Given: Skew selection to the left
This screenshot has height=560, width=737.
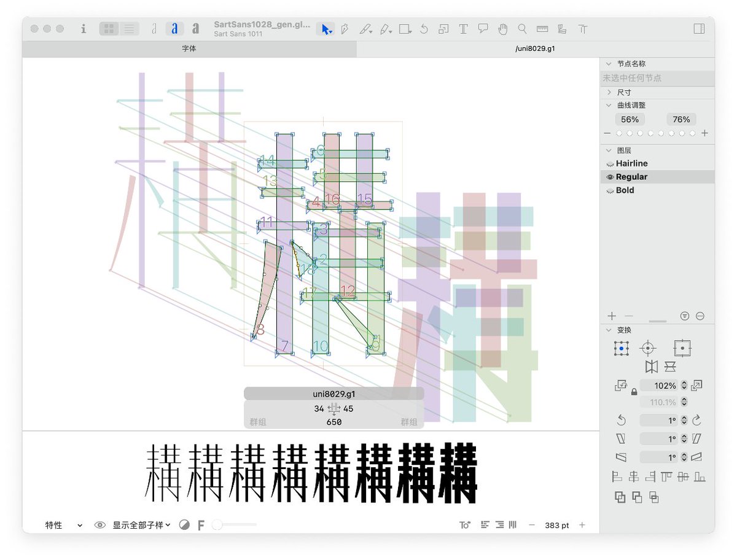Looking at the screenshot, I should point(621,439).
